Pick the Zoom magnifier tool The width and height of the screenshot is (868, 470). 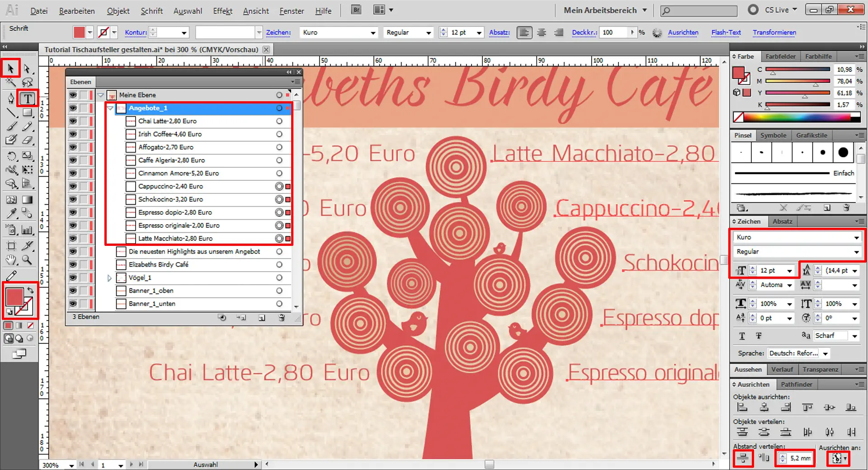point(27,260)
